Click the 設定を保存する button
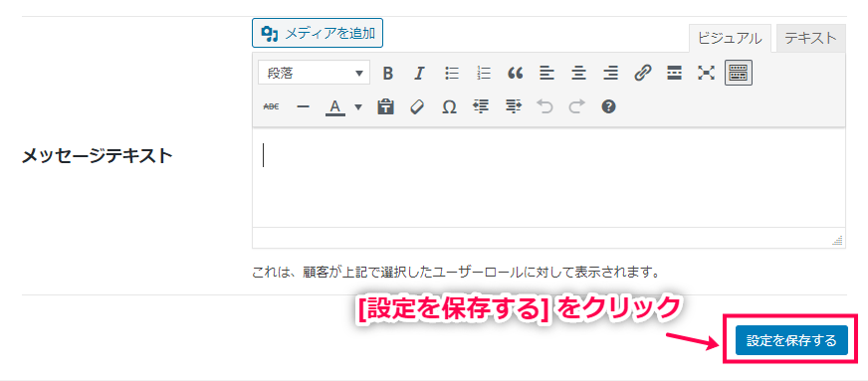Screen dimensions: 868x381 click(x=791, y=340)
